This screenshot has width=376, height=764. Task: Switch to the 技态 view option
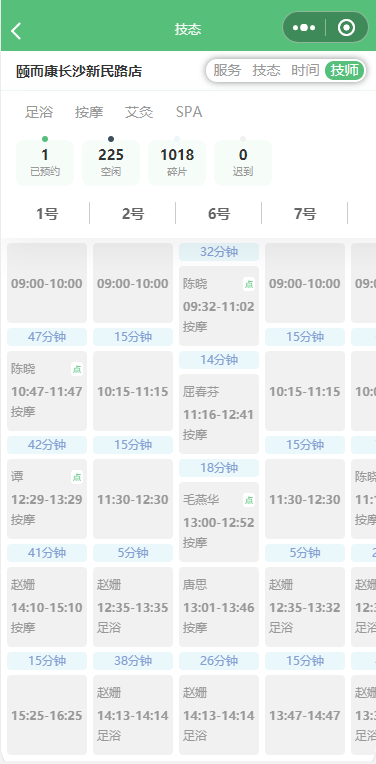point(266,70)
